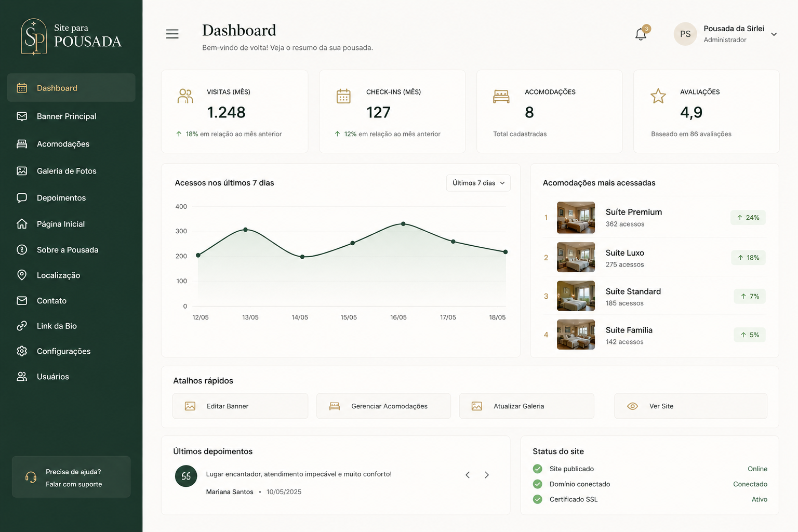The height and width of the screenshot is (532, 798).
Task: Click the 142 acessos text
Action: point(624,342)
